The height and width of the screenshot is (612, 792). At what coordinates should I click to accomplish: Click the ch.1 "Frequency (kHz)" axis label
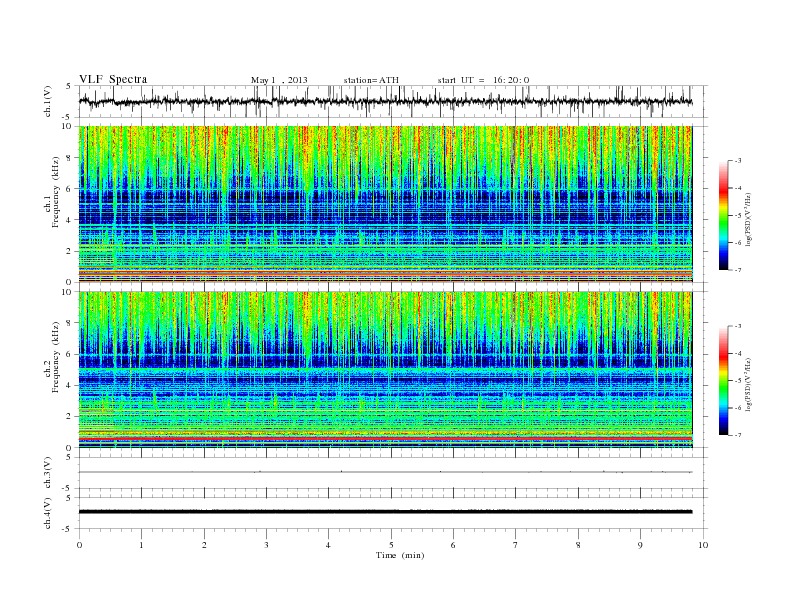pos(56,192)
